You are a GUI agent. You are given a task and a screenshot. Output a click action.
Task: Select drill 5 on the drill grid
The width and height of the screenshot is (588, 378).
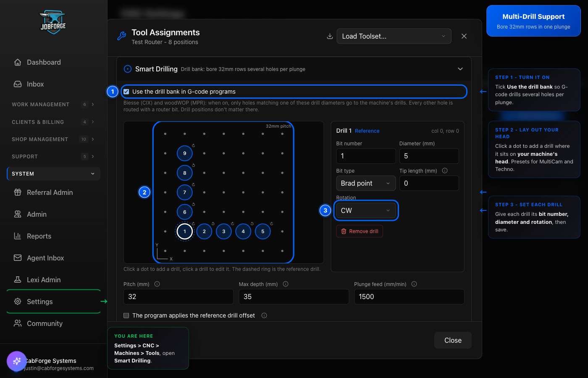tap(263, 231)
